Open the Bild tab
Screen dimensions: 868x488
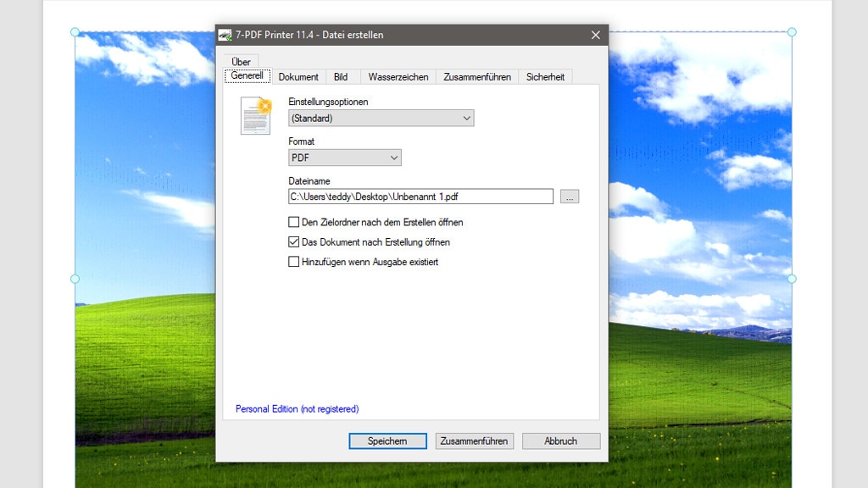(x=342, y=76)
